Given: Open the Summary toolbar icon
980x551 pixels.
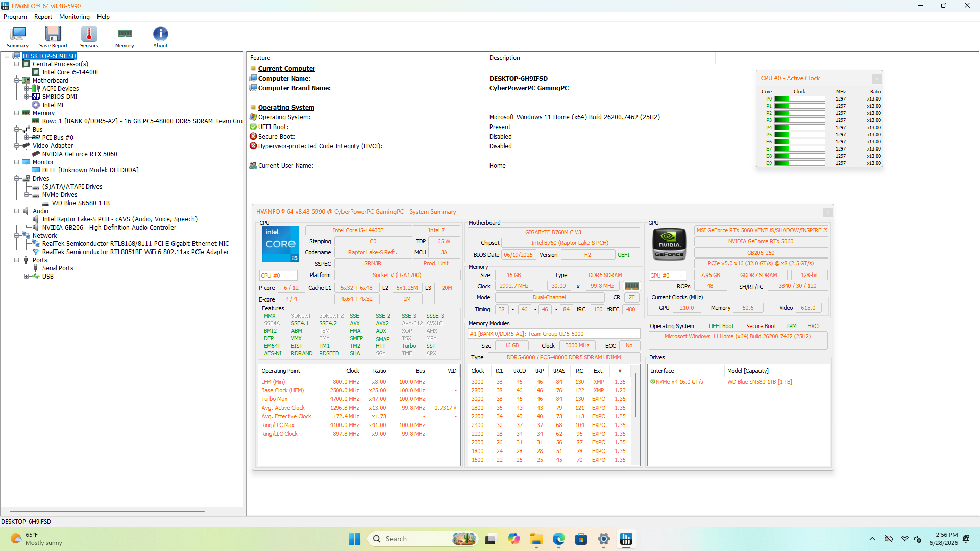Looking at the screenshot, I should coord(17,37).
